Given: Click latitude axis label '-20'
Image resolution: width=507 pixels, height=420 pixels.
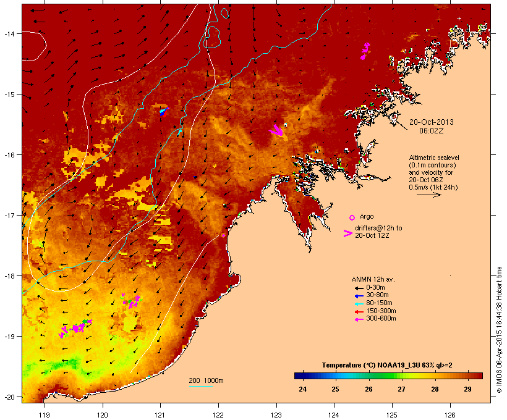Looking at the screenshot, I should [9, 397].
